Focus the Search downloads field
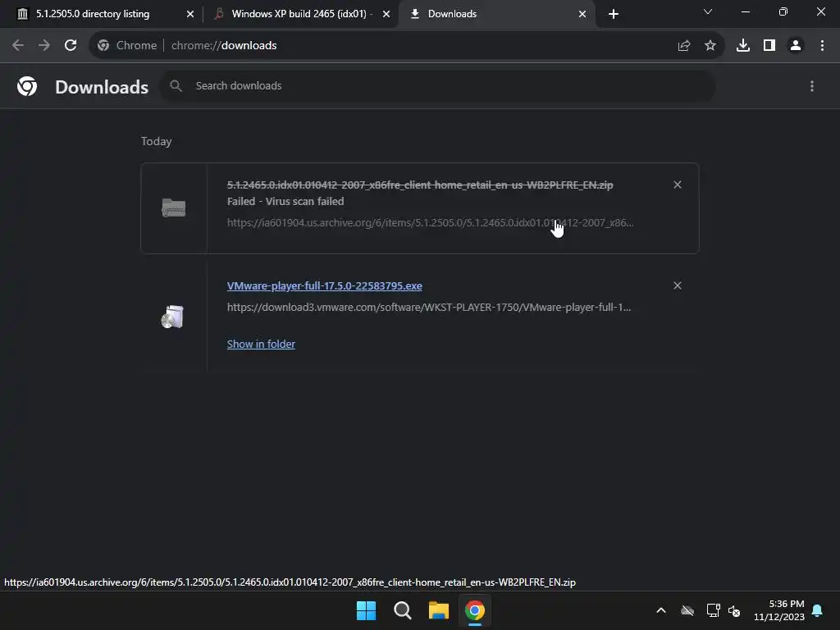Screen dimensions: 840x630 438,85
